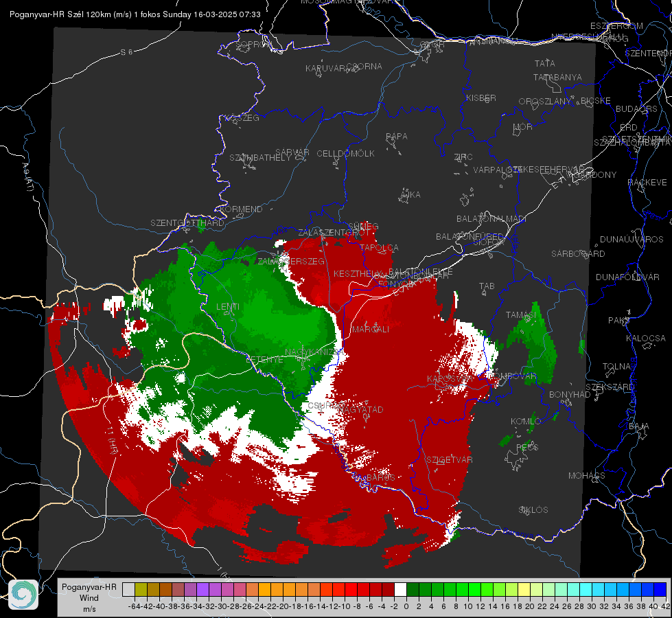Click the TOLNA city label
The width and height of the screenshot is (672, 618).
[616, 367]
